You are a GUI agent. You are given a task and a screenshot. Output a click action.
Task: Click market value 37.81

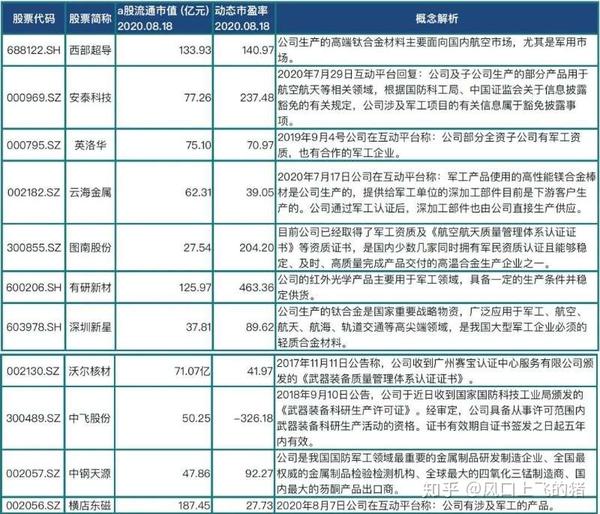[x=199, y=327]
